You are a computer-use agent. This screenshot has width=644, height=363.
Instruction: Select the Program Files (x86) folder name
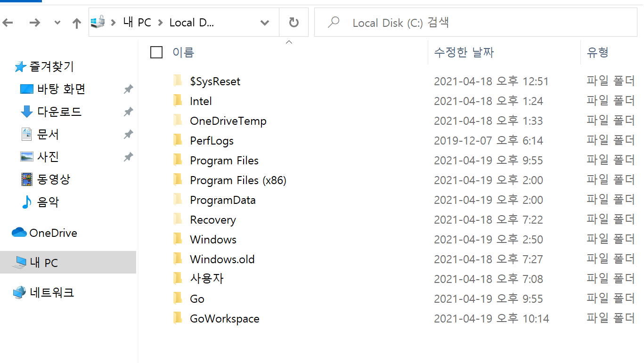[x=238, y=180]
